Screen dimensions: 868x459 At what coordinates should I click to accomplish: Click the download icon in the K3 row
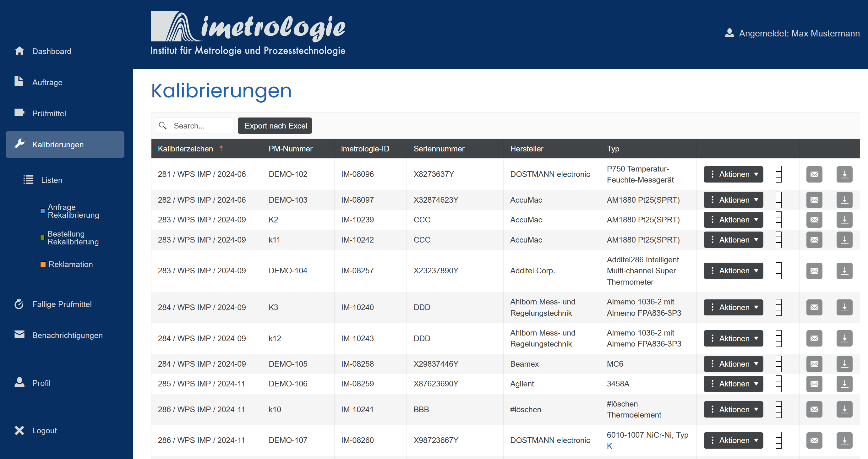[x=844, y=307]
